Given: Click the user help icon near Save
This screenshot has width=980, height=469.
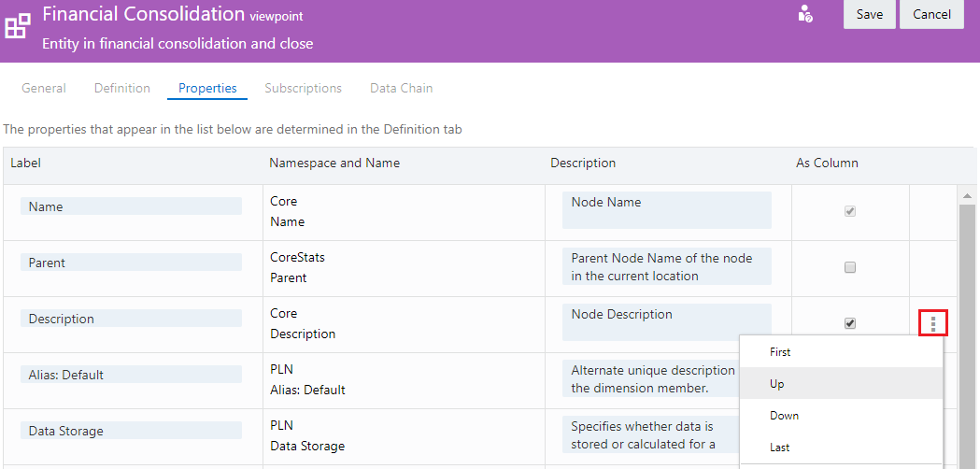Looking at the screenshot, I should click(x=805, y=14).
